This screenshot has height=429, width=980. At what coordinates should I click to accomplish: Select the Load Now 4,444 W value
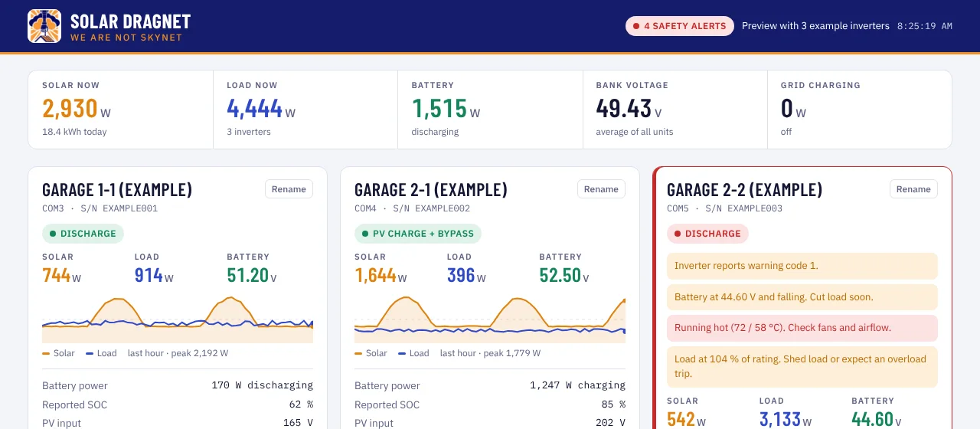(x=261, y=109)
